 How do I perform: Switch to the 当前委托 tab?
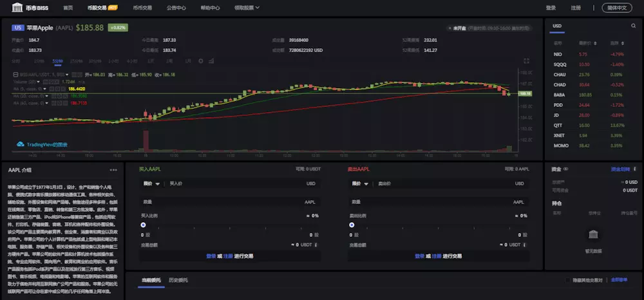151,280
